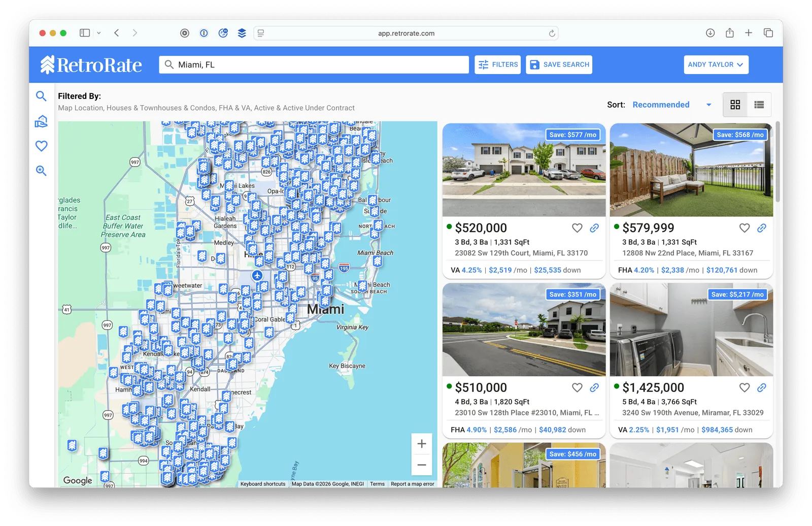The width and height of the screenshot is (812, 526).
Task: Switch to grid view
Action: pos(735,105)
